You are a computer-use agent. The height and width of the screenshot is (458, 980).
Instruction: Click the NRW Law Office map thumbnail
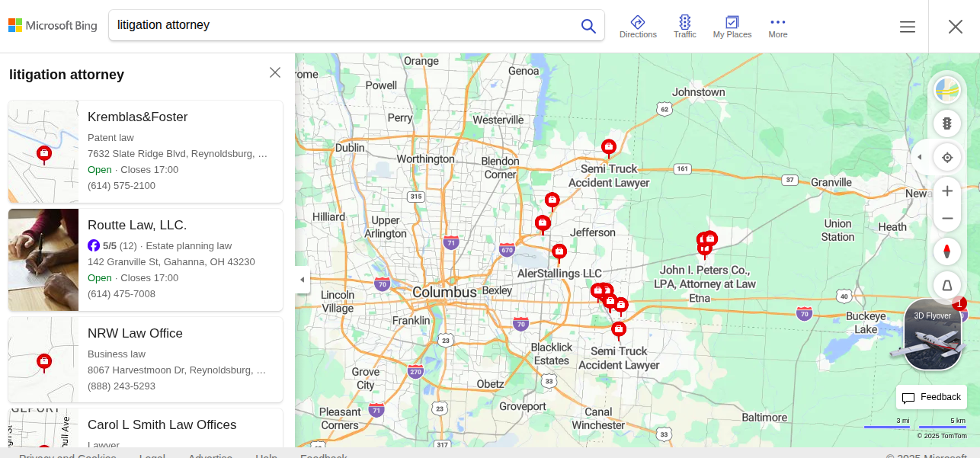[x=43, y=360]
